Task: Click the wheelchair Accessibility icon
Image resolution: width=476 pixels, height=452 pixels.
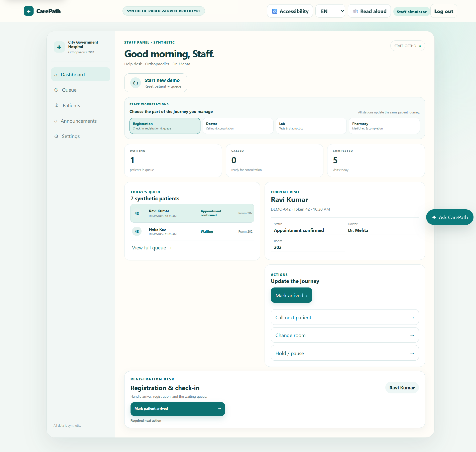Action: 275,11
